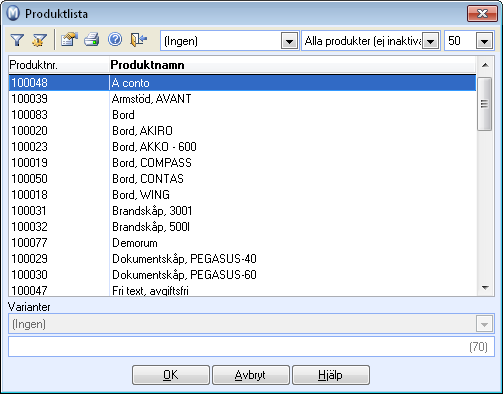The image size is (503, 394).
Task: Close the Produktlista dialog
Action: [x=482, y=14]
